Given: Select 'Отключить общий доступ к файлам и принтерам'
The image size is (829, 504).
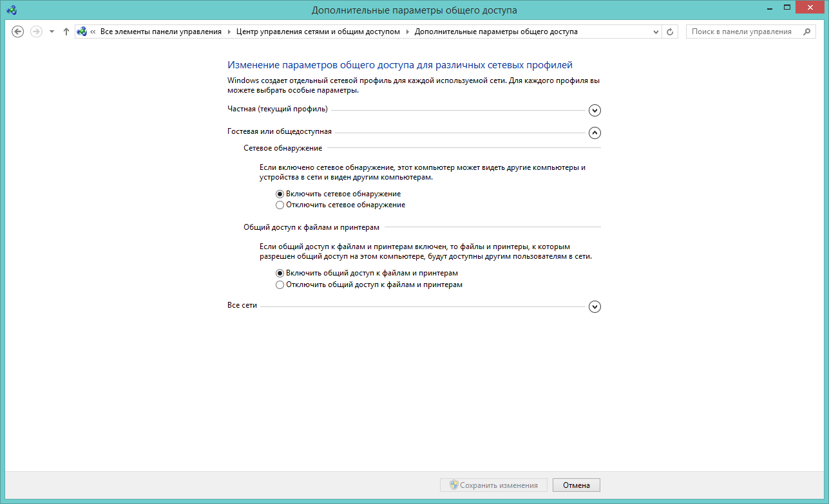Looking at the screenshot, I should tap(280, 285).
